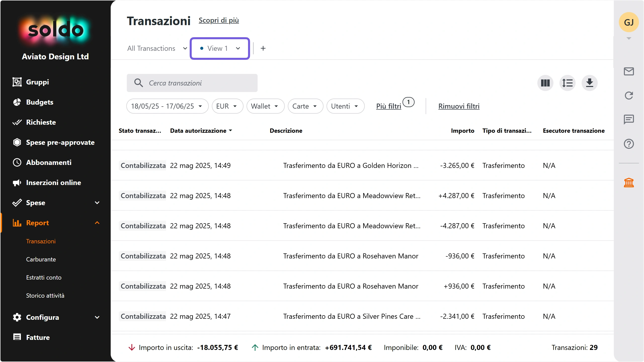Open the chat messages icon

click(x=629, y=119)
